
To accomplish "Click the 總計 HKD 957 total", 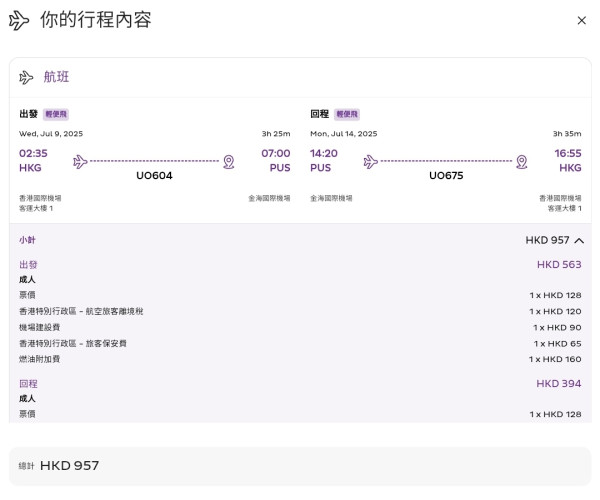I will pyautogui.click(x=59, y=466).
